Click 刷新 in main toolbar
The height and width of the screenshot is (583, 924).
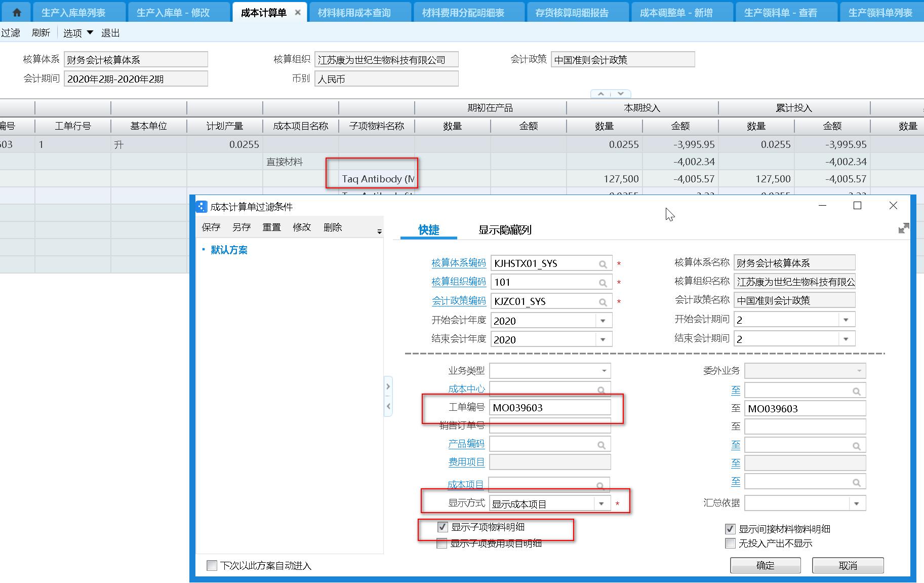coord(41,33)
